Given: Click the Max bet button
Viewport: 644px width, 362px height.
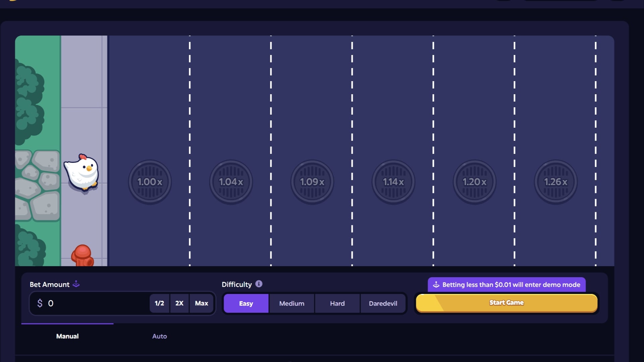Looking at the screenshot, I should point(201,303).
